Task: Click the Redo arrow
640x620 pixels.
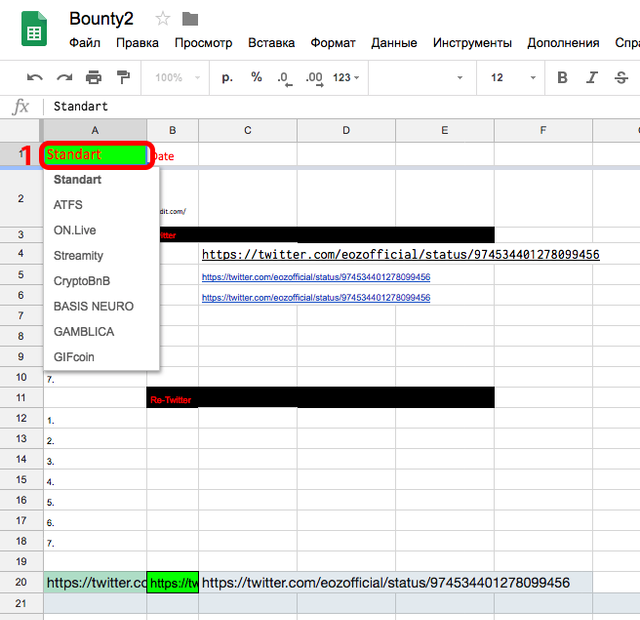Action: point(64,77)
